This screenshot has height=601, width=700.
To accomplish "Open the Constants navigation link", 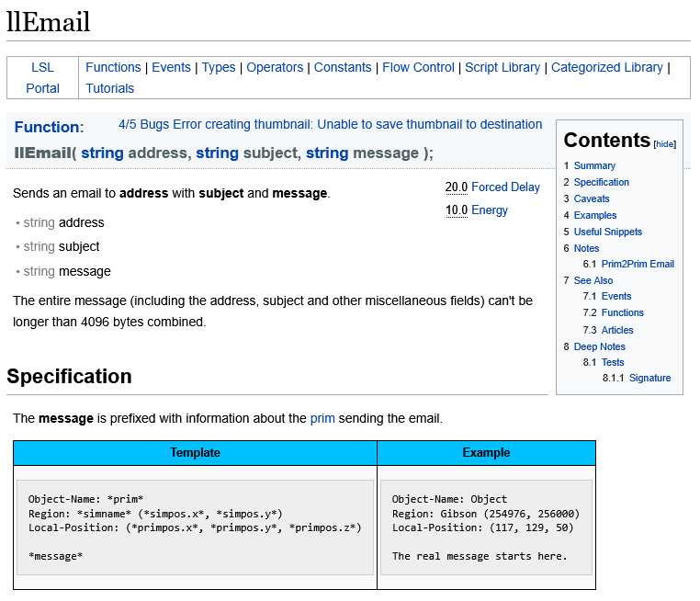I will (343, 67).
